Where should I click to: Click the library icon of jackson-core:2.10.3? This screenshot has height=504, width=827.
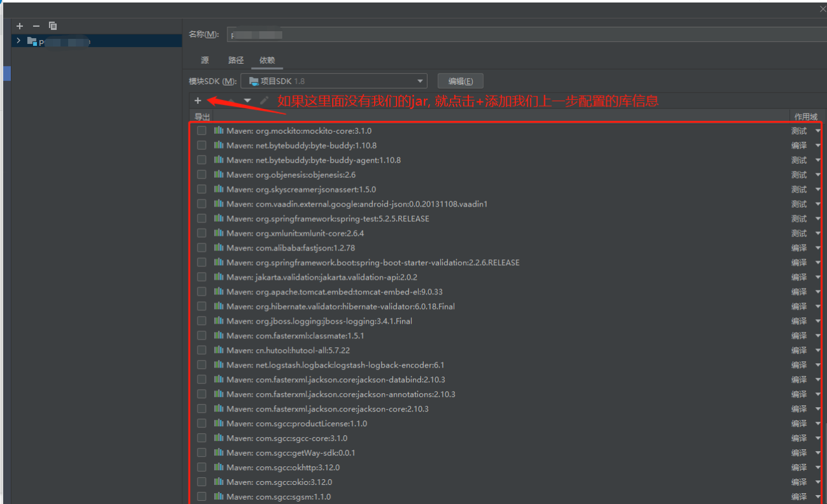tap(219, 409)
